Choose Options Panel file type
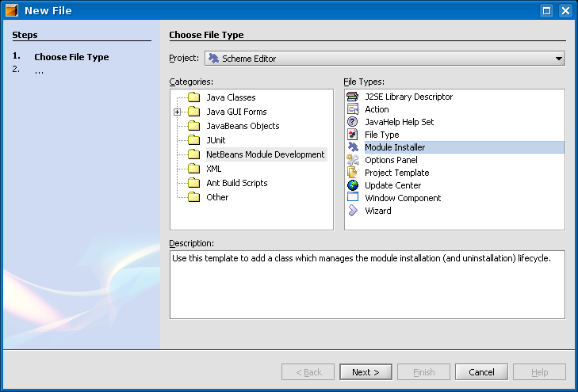The height and width of the screenshot is (392, 578). (x=391, y=160)
